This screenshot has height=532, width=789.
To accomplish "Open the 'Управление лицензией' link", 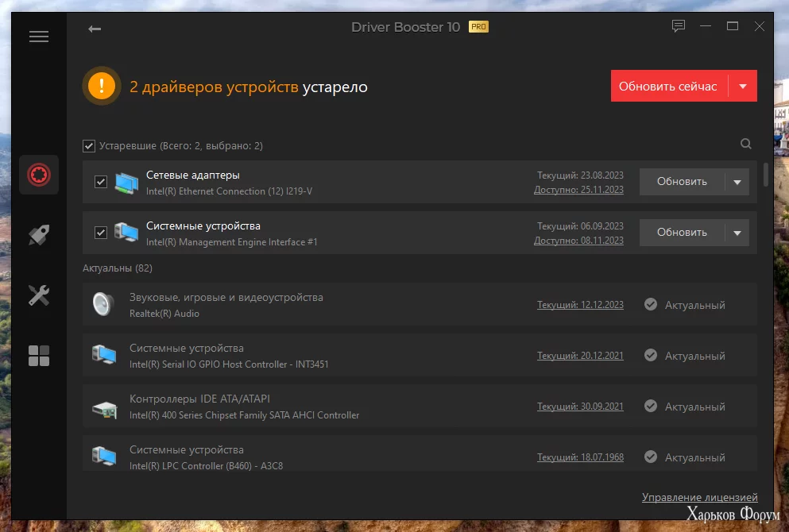I will 699,497.
